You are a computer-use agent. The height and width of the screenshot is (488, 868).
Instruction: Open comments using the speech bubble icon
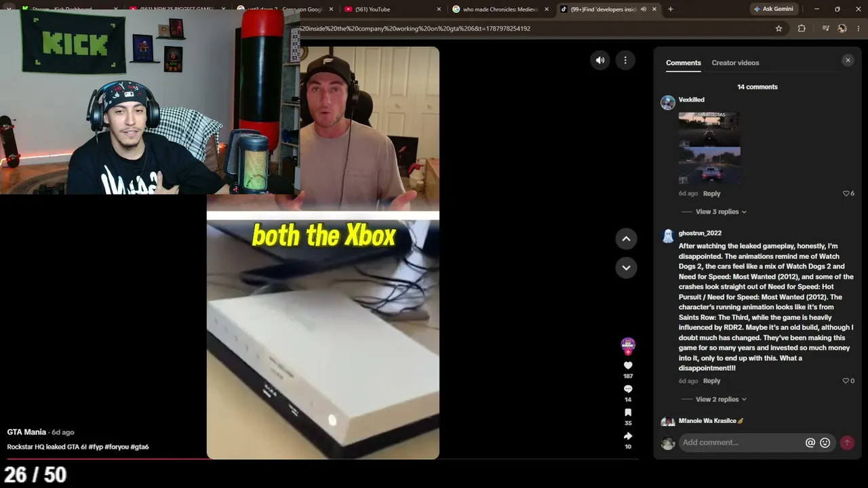(628, 389)
